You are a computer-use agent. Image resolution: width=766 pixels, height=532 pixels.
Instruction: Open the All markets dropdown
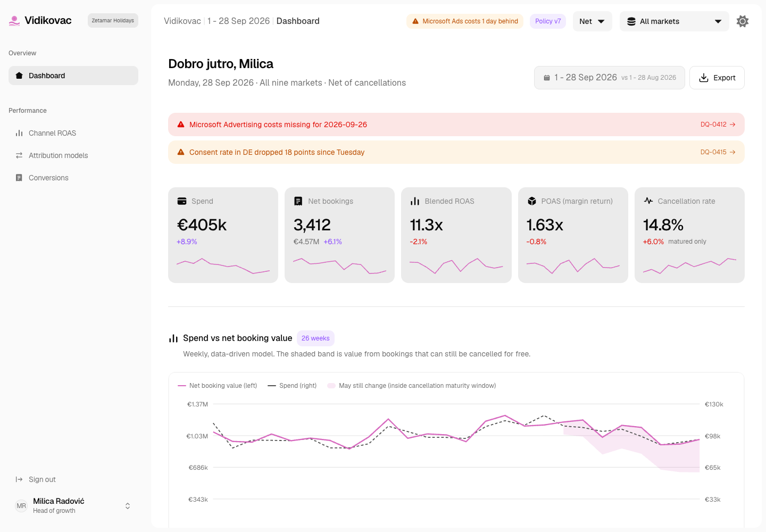tap(674, 21)
